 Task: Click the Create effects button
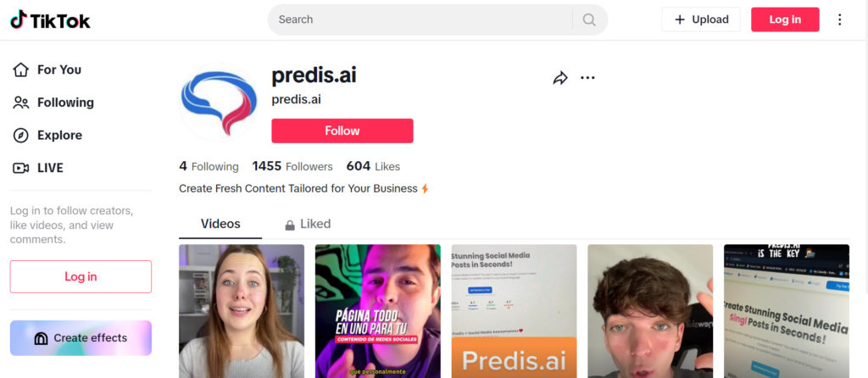pos(81,337)
